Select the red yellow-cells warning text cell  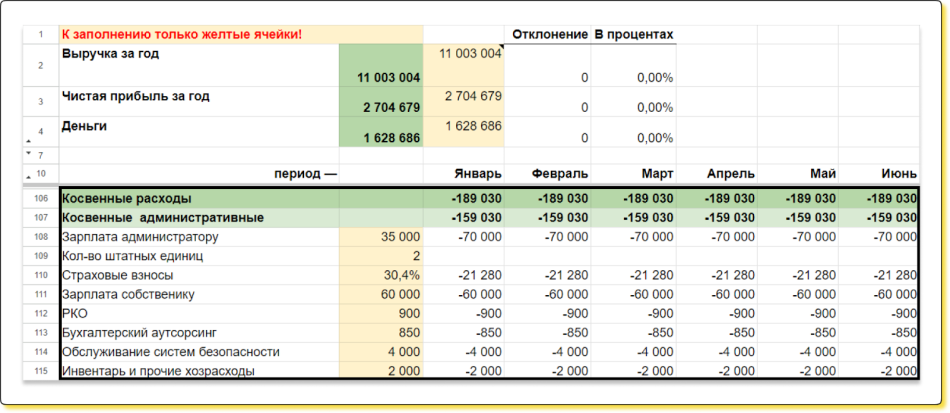pos(198,35)
